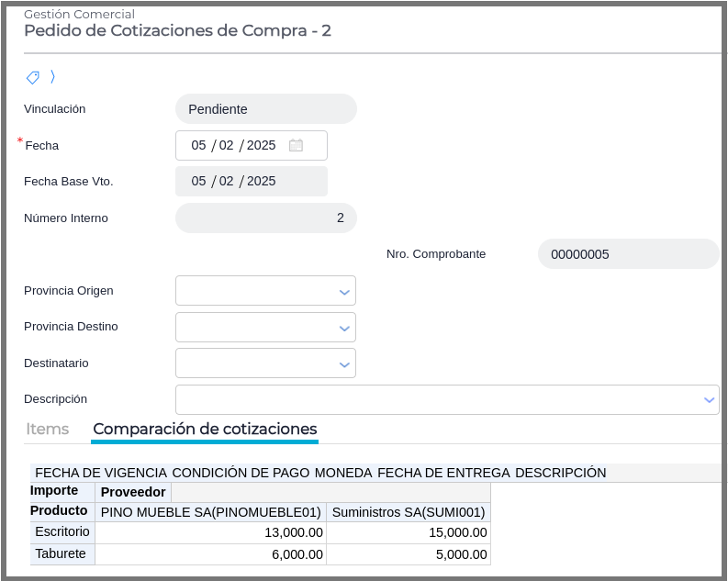The image size is (728, 581).
Task: Click the Vinculación Pendiente field
Action: click(x=265, y=109)
